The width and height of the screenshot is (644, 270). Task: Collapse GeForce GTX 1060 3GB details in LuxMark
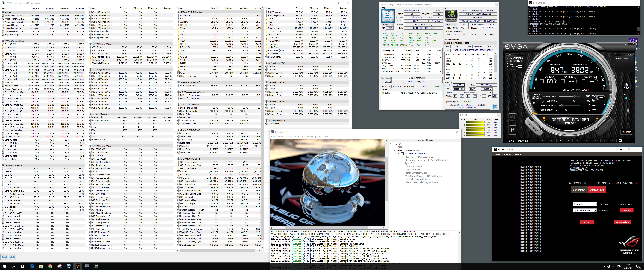399,154
